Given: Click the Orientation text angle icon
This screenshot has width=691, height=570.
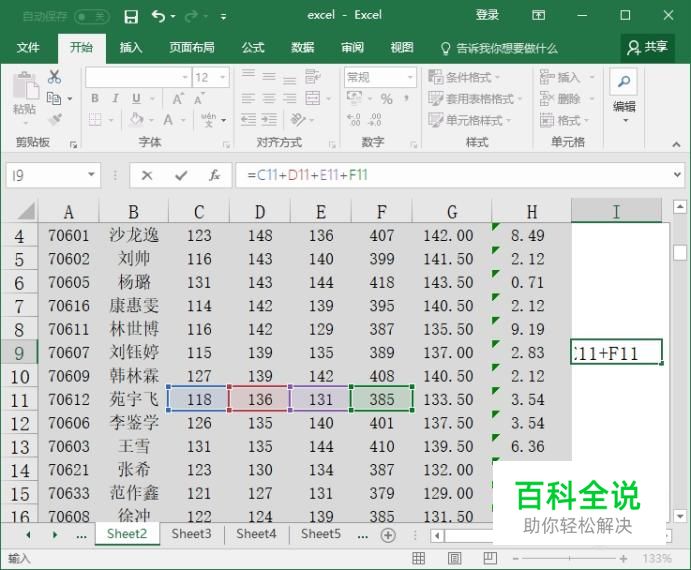Looking at the screenshot, I should [x=298, y=119].
